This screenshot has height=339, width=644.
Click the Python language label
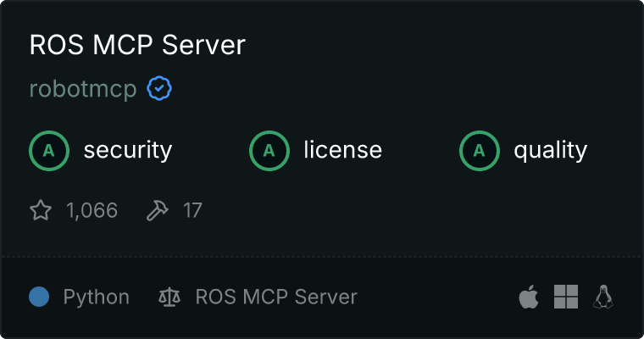[x=96, y=297]
